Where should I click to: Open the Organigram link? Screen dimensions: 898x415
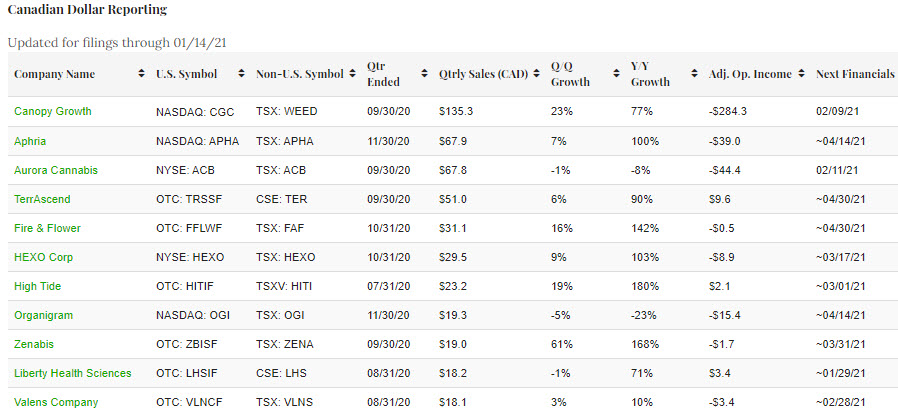click(43, 315)
